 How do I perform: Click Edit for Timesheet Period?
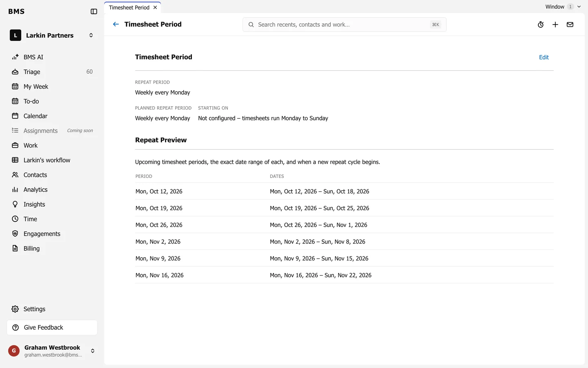coord(544,57)
